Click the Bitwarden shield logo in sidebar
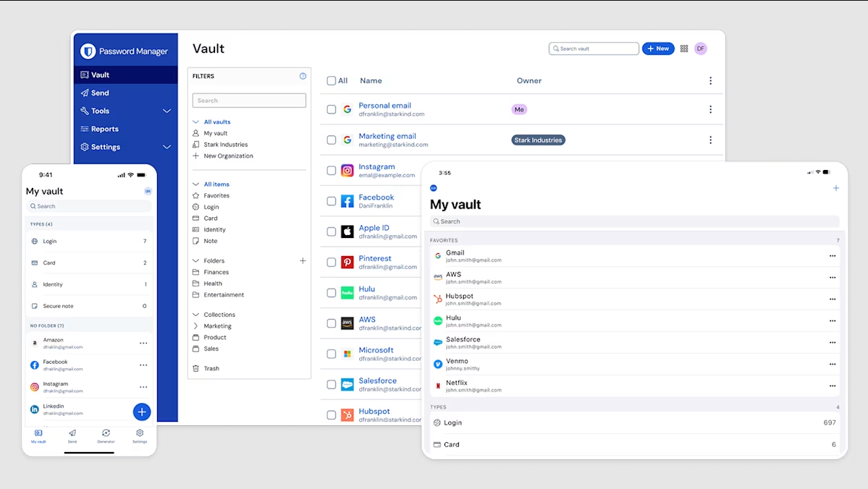Image resolution: width=868 pixels, height=489 pixels. [x=88, y=51]
